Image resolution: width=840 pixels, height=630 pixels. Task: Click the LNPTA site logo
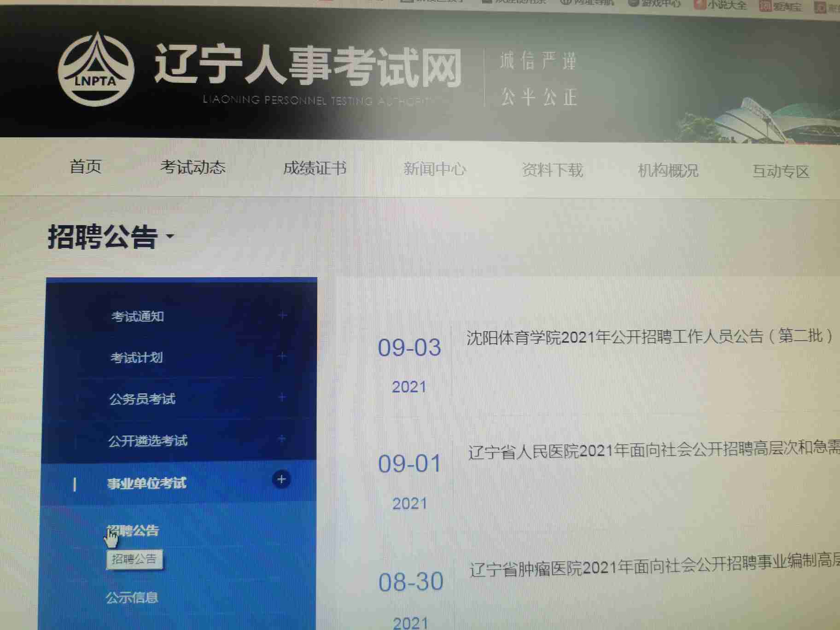[96, 69]
